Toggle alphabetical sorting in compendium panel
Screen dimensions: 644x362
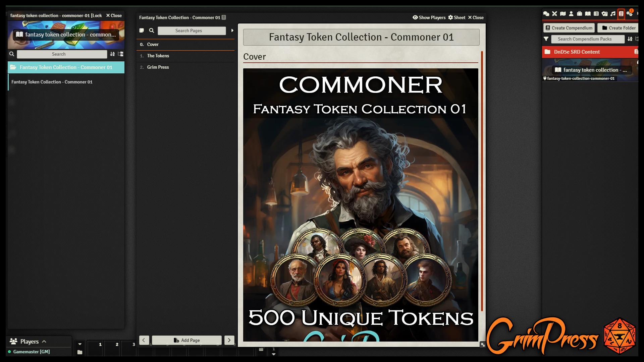click(x=629, y=39)
